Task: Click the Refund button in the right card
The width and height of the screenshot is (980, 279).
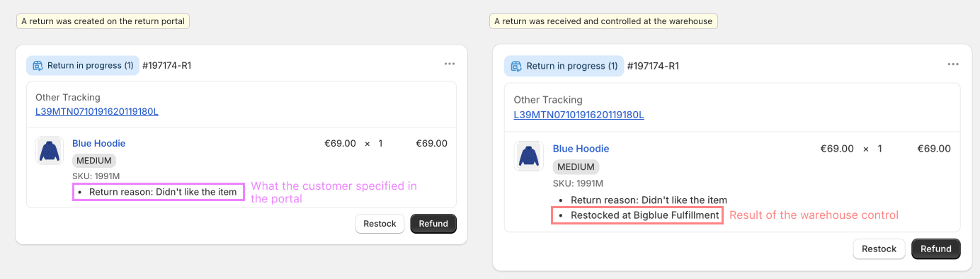Action: point(936,249)
